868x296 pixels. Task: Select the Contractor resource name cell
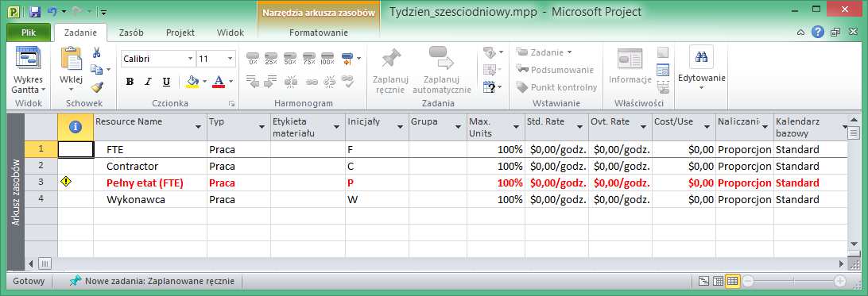150,166
